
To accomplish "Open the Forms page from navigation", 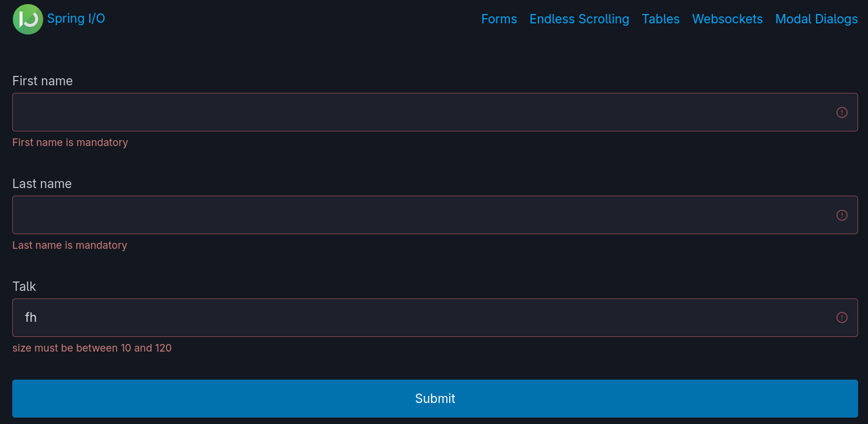I will [x=499, y=19].
